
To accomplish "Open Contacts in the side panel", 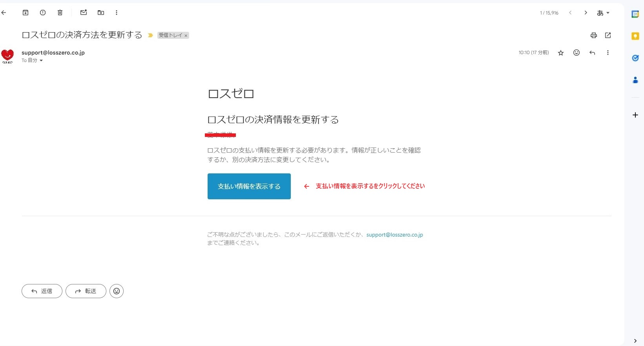I will [x=635, y=80].
